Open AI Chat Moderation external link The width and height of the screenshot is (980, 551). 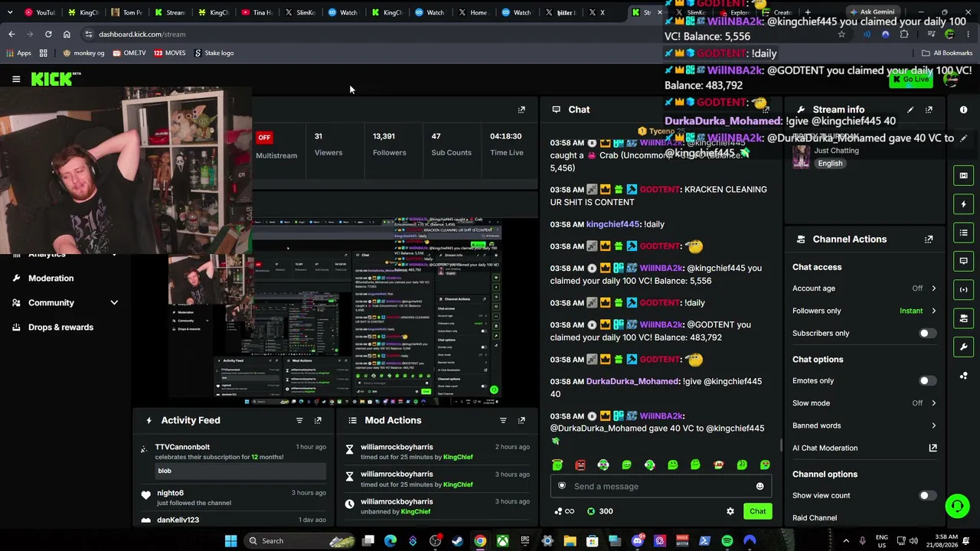pos(933,448)
